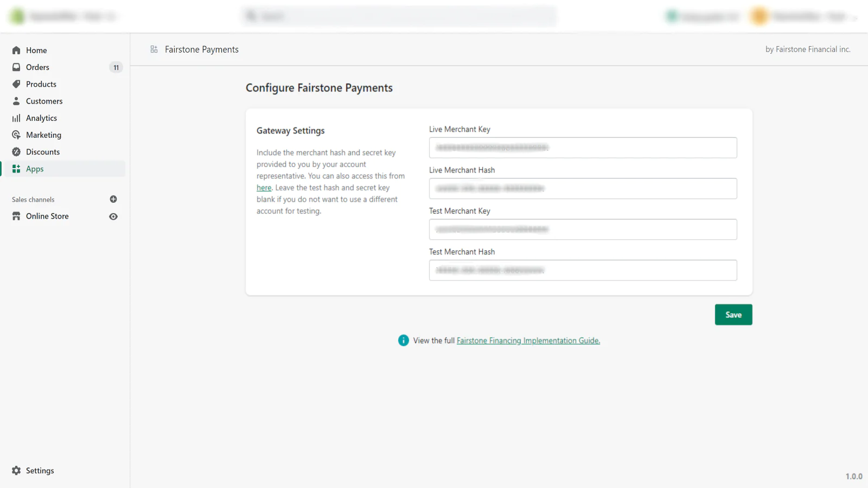Click Configure Fairstone Payments heading

319,88
